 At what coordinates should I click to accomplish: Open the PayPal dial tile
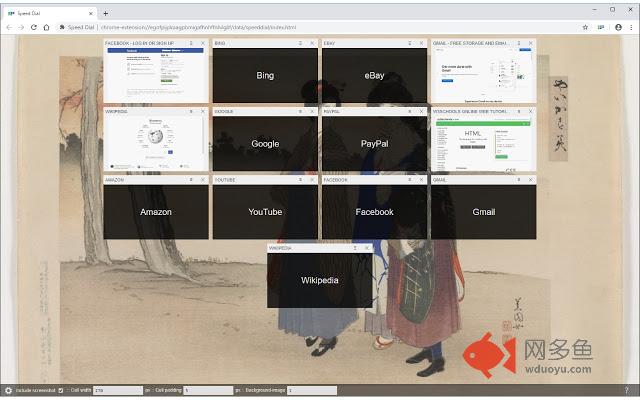tap(374, 144)
